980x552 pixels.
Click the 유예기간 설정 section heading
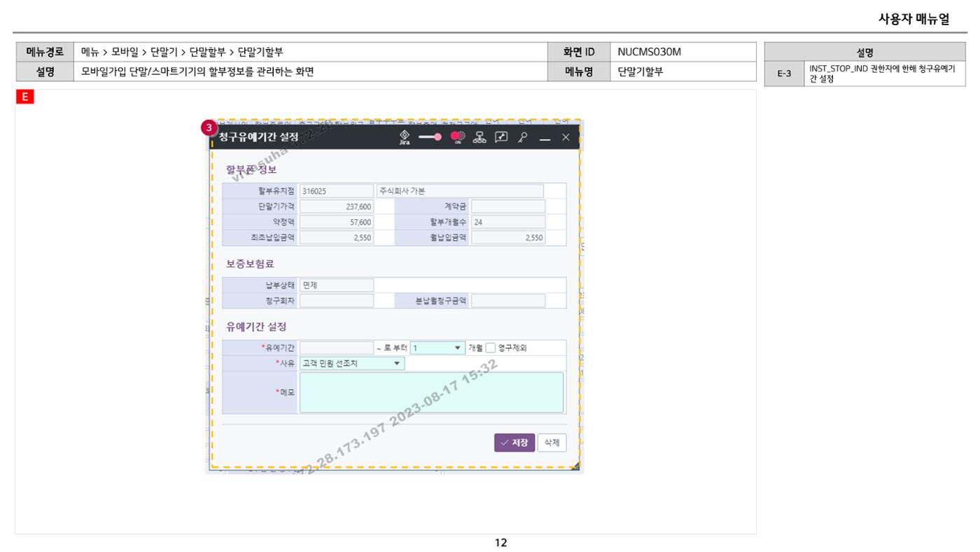coord(255,326)
